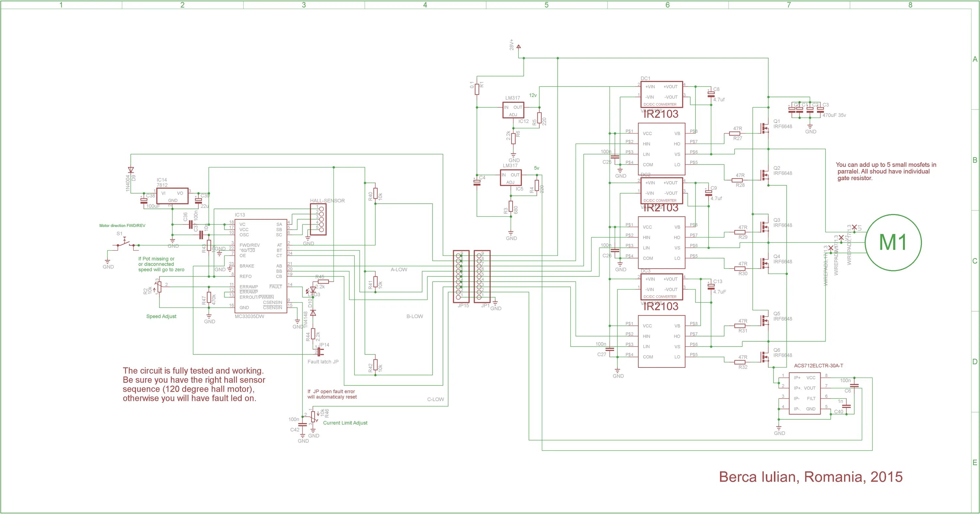Click the '470uF 35v' capacitor value text
Image resolution: width=980 pixels, height=514 pixels.
click(834, 115)
